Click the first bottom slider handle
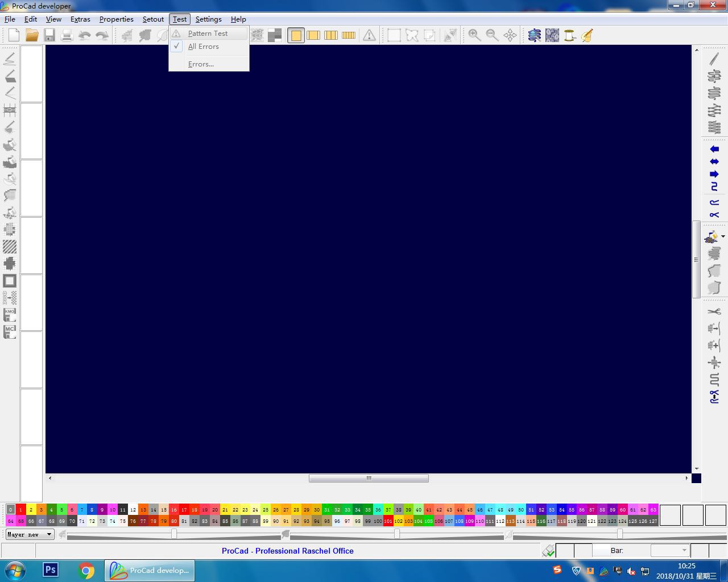728x582 pixels. [x=174, y=534]
